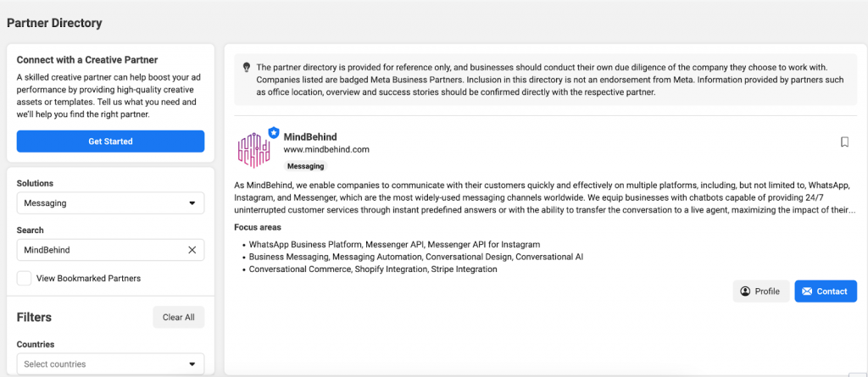Image resolution: width=868 pixels, height=377 pixels.
Task: Click the person icon on Profile
Action: coord(745,291)
